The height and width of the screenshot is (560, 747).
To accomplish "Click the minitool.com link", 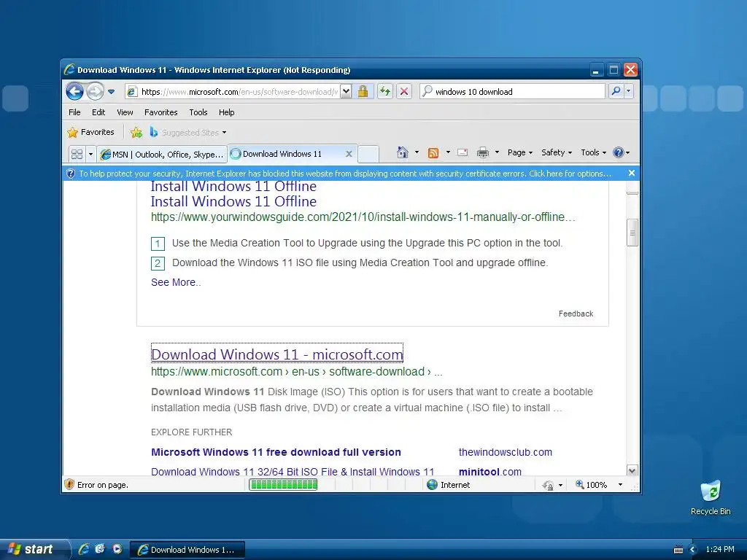I will pyautogui.click(x=489, y=472).
